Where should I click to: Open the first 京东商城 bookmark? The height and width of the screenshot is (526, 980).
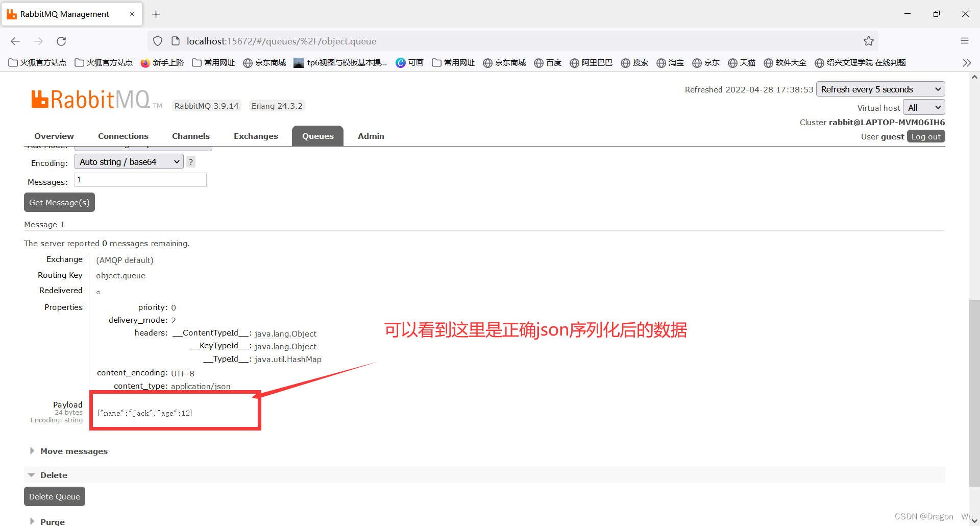click(264, 63)
